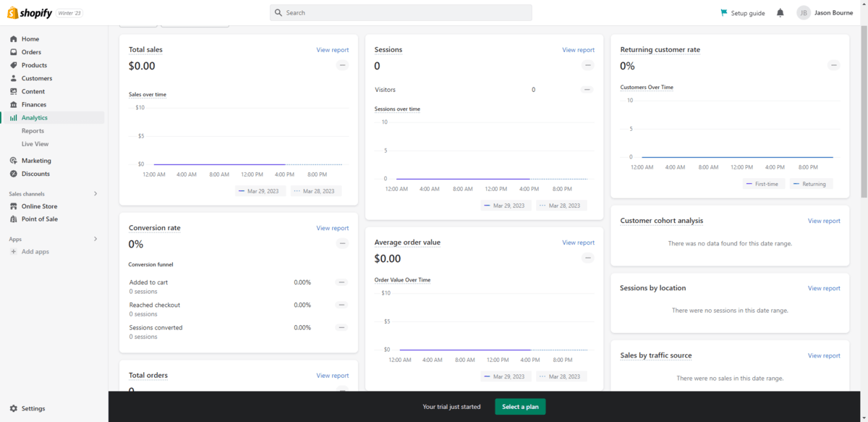Image resolution: width=868 pixels, height=422 pixels.
Task: Open the Sessions report via View report
Action: [578, 49]
